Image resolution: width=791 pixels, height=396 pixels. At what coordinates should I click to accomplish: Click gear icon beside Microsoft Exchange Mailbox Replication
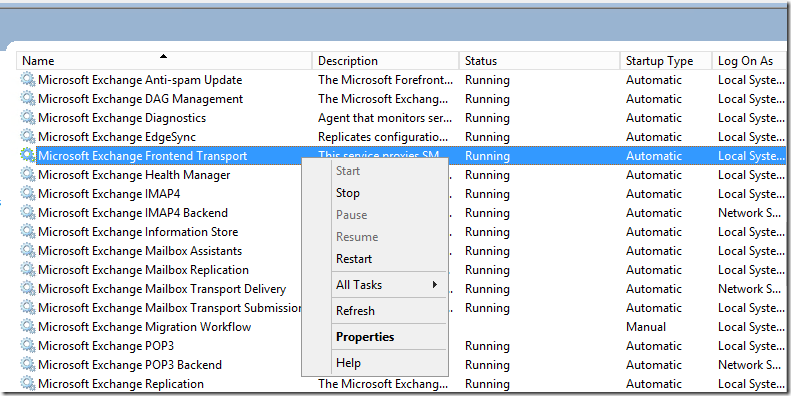[x=28, y=270]
